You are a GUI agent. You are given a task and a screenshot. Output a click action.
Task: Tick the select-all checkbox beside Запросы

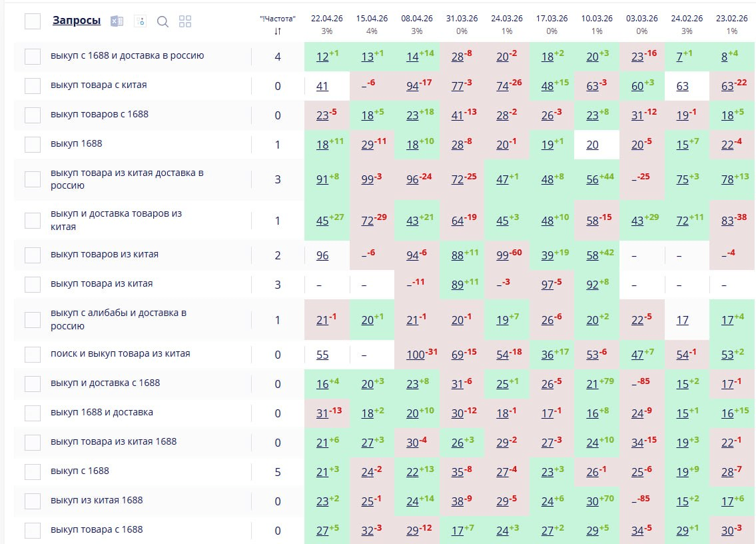[x=33, y=21]
